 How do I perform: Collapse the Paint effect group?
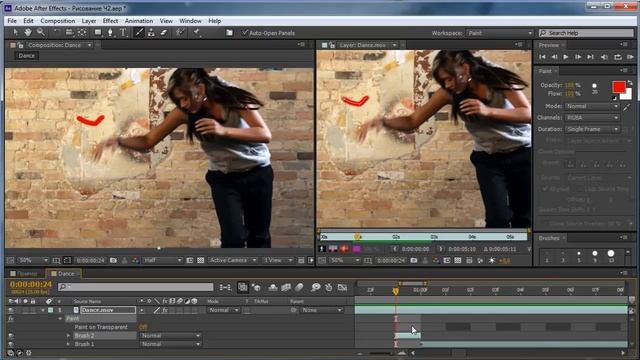(60, 319)
